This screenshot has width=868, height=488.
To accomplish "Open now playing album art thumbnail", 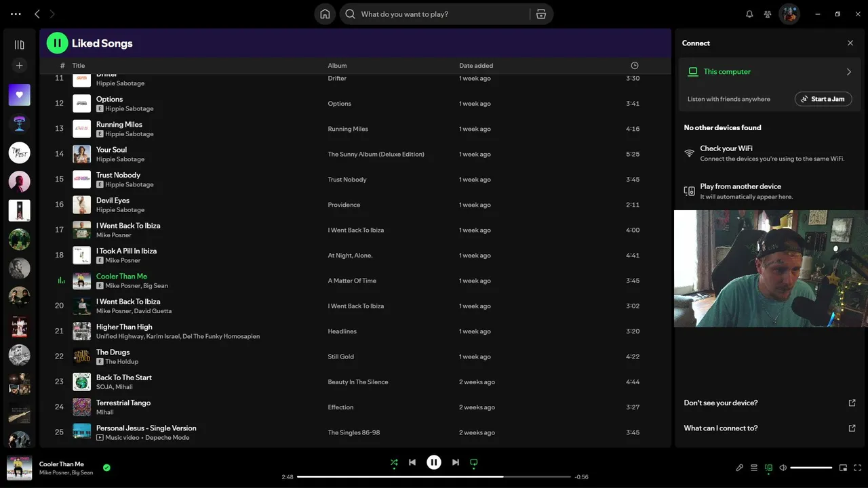I will coord(20,468).
